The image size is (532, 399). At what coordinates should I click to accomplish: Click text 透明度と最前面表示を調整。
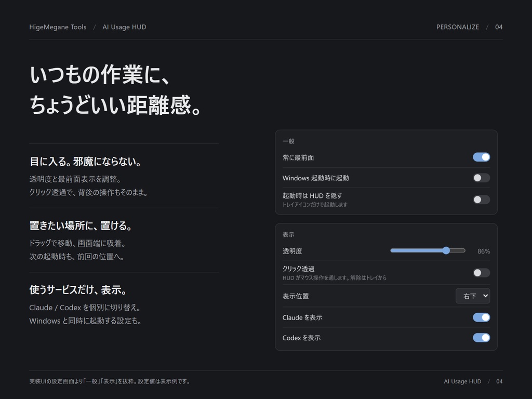click(x=75, y=179)
